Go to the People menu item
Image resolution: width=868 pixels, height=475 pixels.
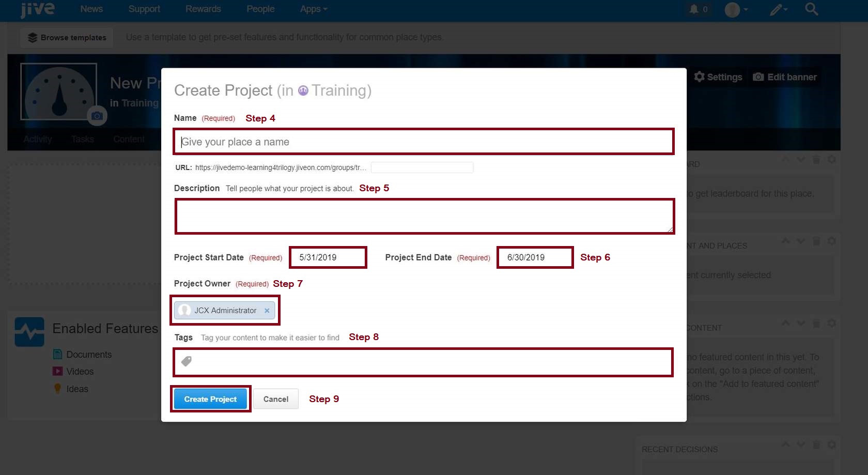pyautogui.click(x=260, y=9)
